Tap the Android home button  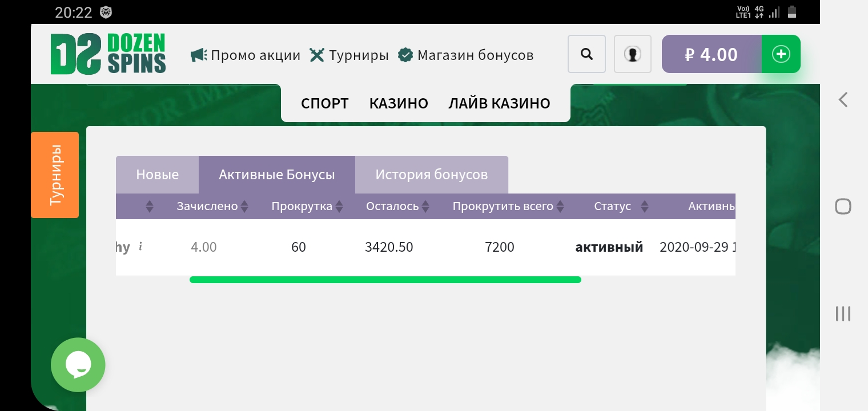pyautogui.click(x=843, y=206)
